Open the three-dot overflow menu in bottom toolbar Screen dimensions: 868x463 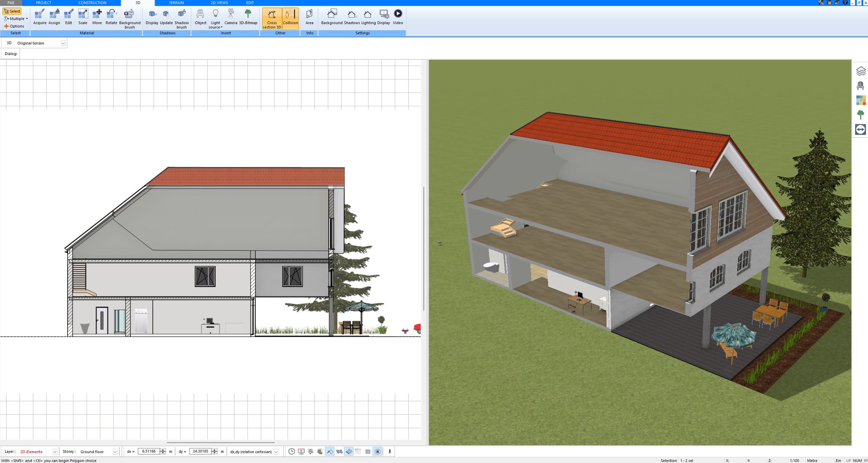(x=390, y=451)
